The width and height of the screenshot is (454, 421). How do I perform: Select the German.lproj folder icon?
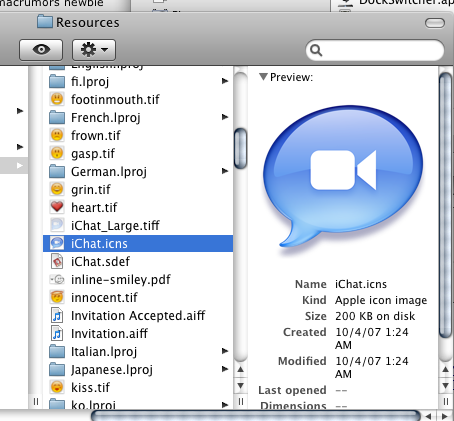(x=57, y=171)
